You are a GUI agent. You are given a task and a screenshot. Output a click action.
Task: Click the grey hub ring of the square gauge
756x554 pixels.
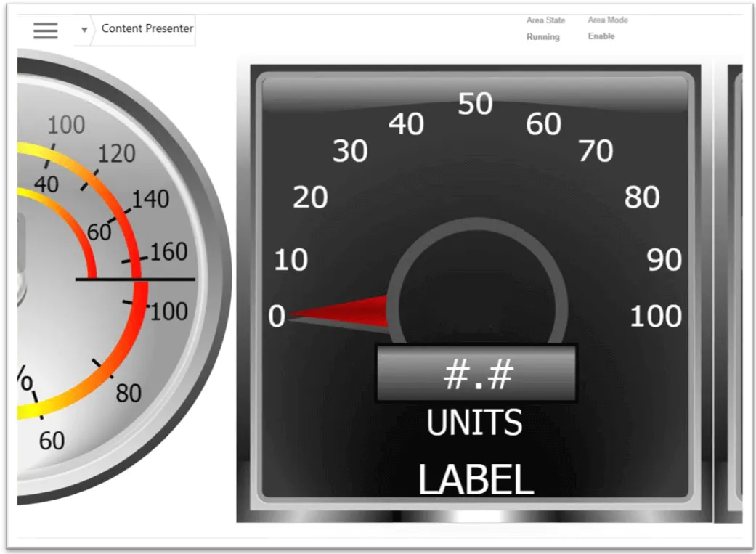pos(476,227)
